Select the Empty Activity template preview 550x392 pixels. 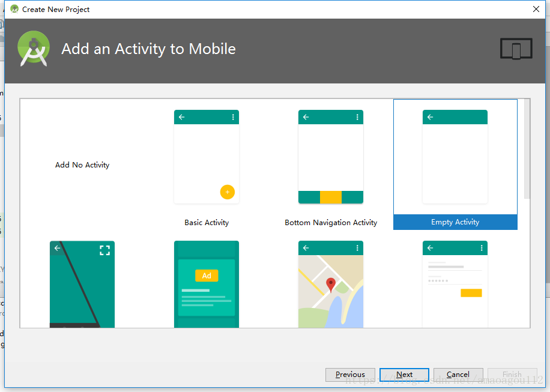click(455, 157)
